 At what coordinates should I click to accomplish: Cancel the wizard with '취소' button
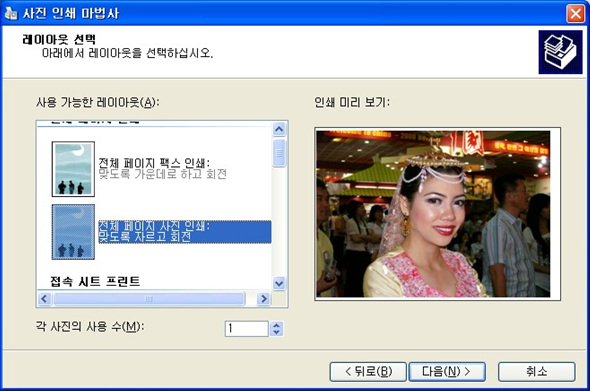pos(537,372)
